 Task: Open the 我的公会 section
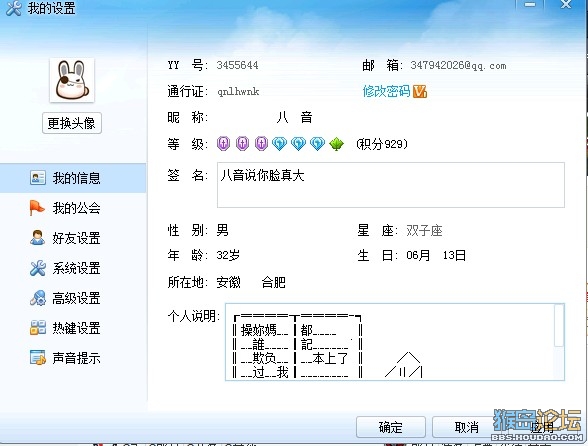(73, 208)
